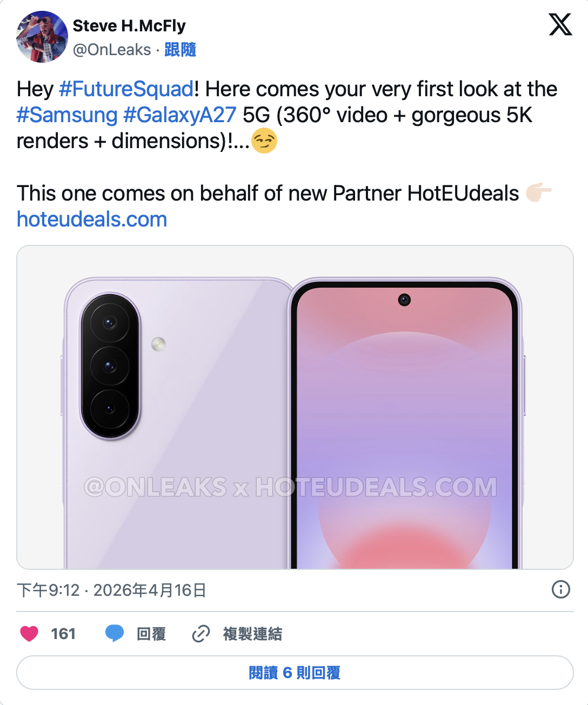Open Steve H.McFly profile avatar
The image size is (588, 705).
coord(42,37)
